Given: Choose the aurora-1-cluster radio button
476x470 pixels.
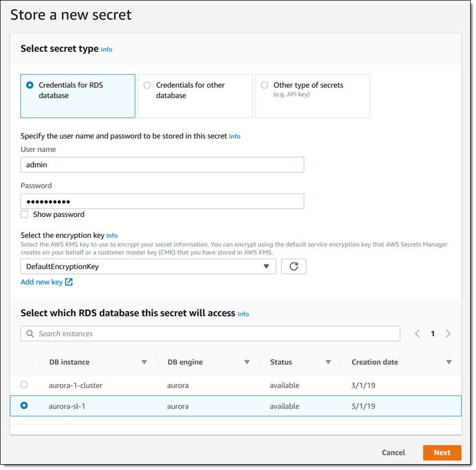Looking at the screenshot, I should 24,385.
